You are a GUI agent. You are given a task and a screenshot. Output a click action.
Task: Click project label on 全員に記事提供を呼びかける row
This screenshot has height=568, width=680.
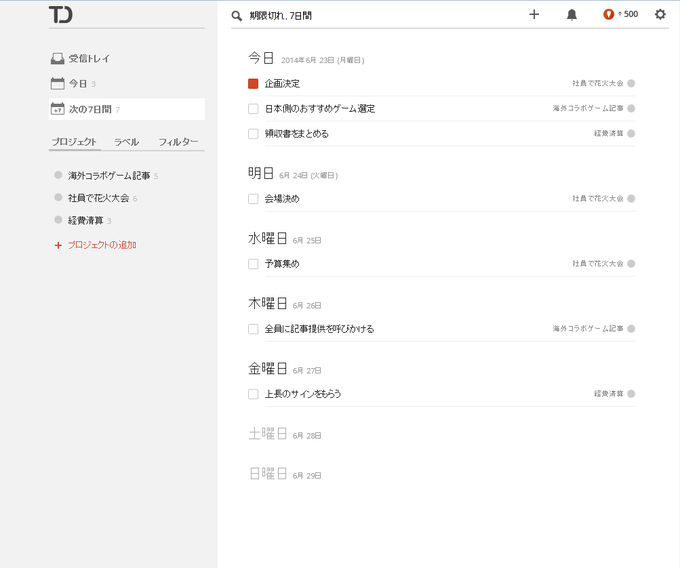coord(588,329)
